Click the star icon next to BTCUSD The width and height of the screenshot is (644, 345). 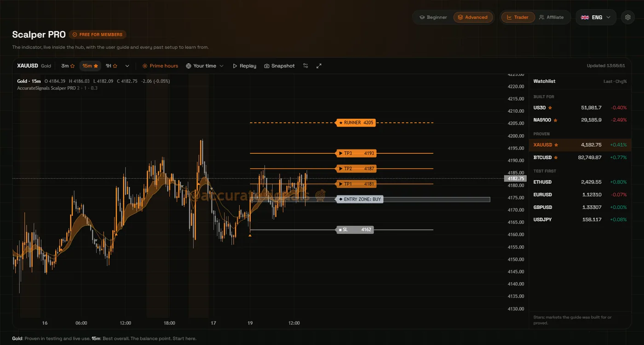point(556,157)
